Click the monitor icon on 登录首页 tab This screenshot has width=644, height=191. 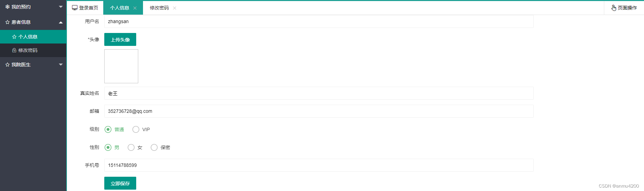click(x=75, y=8)
